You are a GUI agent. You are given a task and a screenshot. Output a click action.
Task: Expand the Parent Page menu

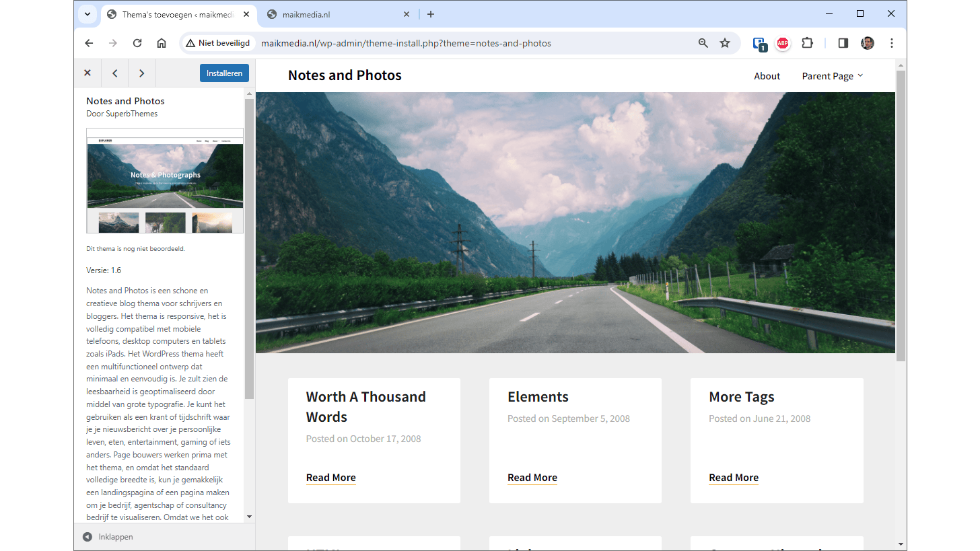pos(833,76)
